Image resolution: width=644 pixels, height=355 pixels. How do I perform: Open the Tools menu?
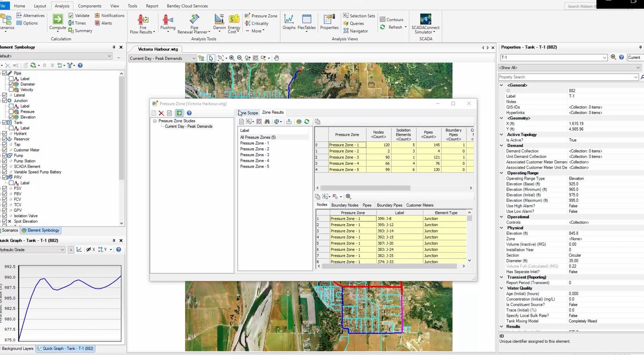pyautogui.click(x=132, y=6)
